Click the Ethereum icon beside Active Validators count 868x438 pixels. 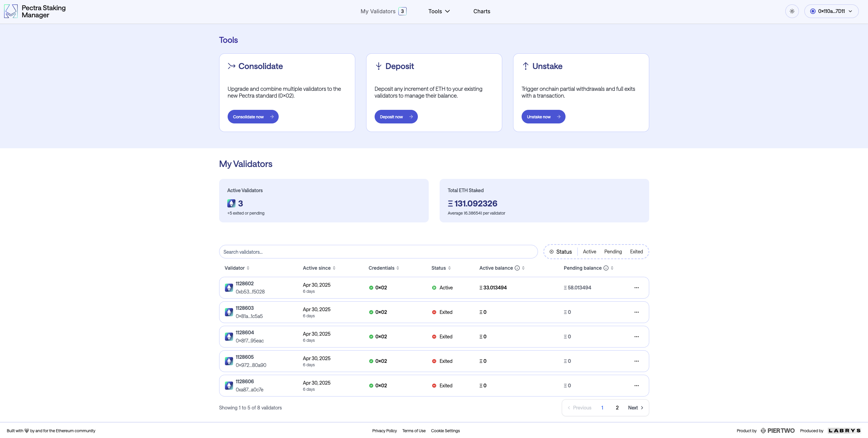coord(231,203)
